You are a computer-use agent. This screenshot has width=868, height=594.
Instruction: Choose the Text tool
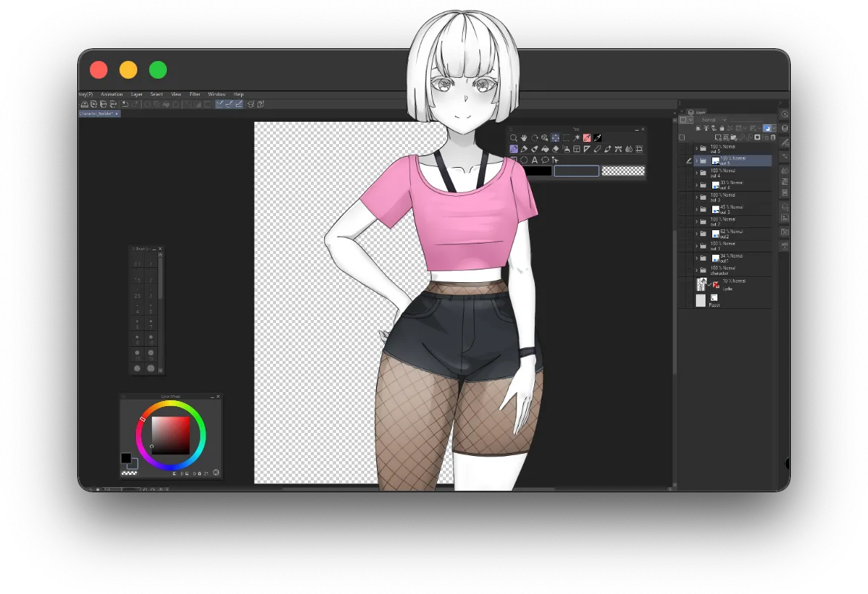534,160
